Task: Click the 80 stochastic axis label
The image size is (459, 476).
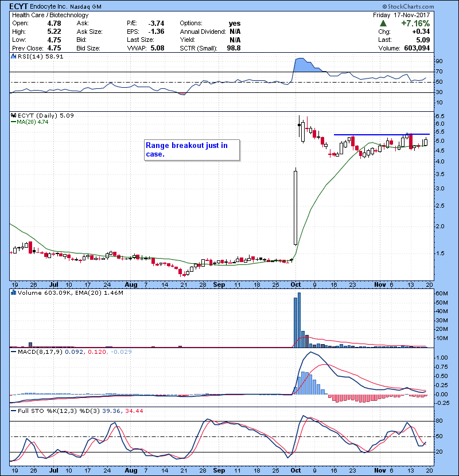Action: [439, 421]
